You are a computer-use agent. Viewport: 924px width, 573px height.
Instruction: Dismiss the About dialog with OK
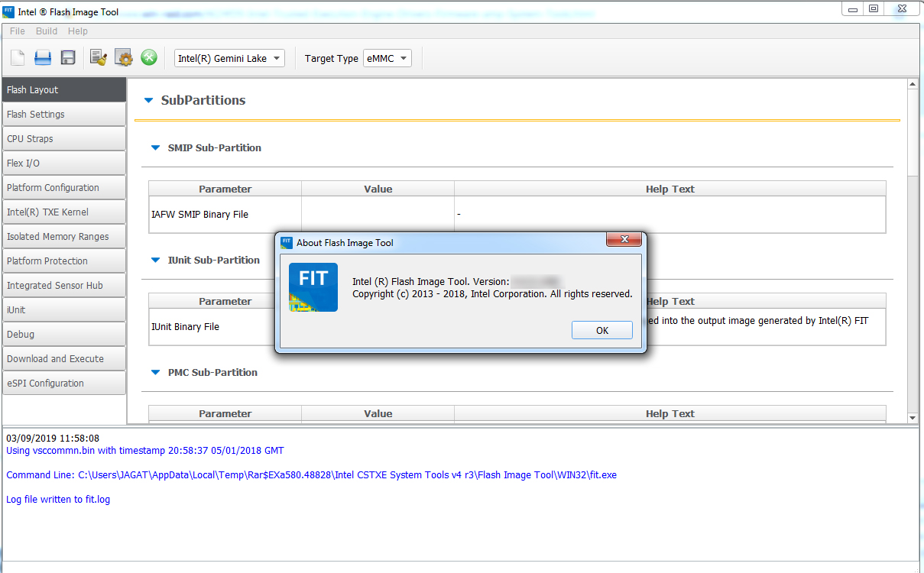click(x=601, y=329)
